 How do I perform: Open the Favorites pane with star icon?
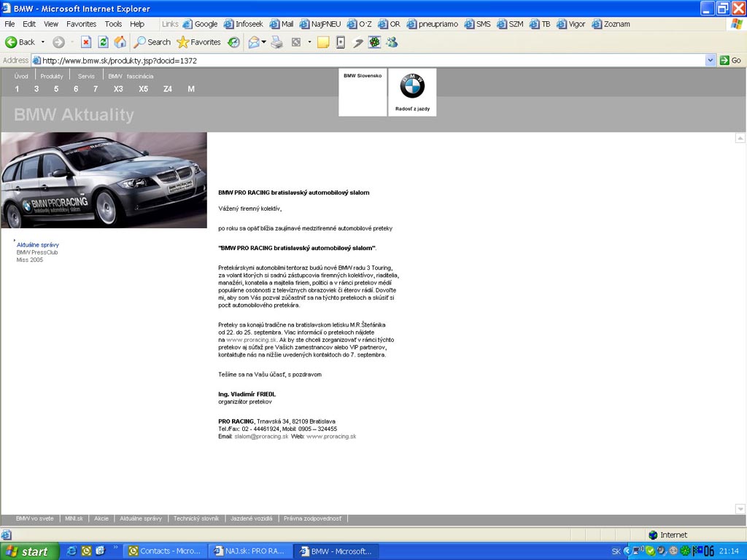pyautogui.click(x=198, y=42)
